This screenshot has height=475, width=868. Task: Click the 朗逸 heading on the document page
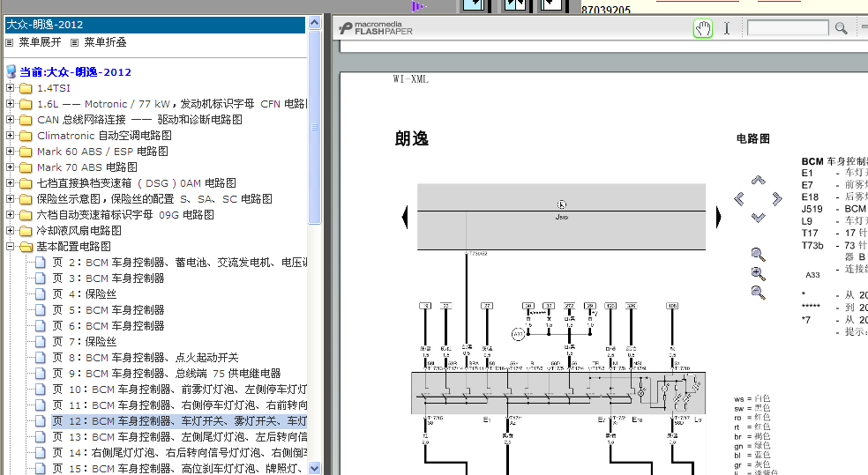click(x=411, y=138)
